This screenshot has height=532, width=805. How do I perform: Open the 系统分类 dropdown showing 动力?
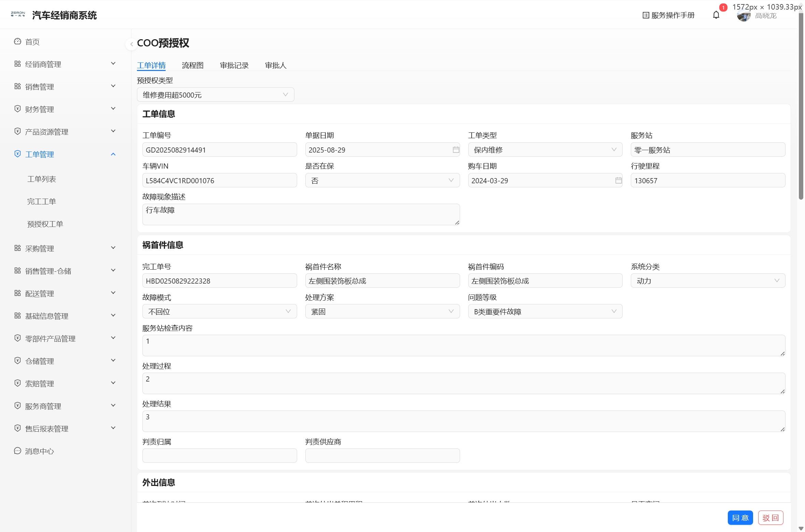(x=708, y=281)
